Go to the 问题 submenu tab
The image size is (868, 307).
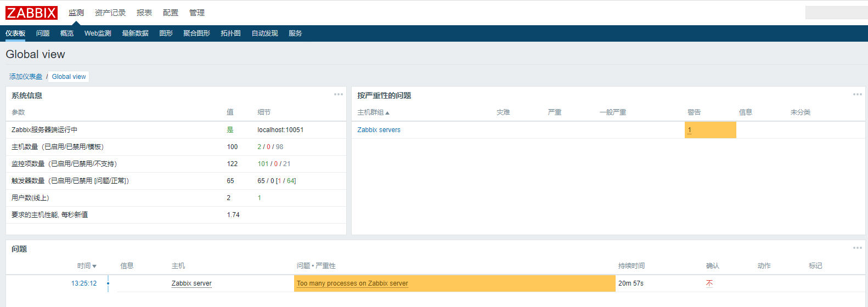click(x=43, y=33)
